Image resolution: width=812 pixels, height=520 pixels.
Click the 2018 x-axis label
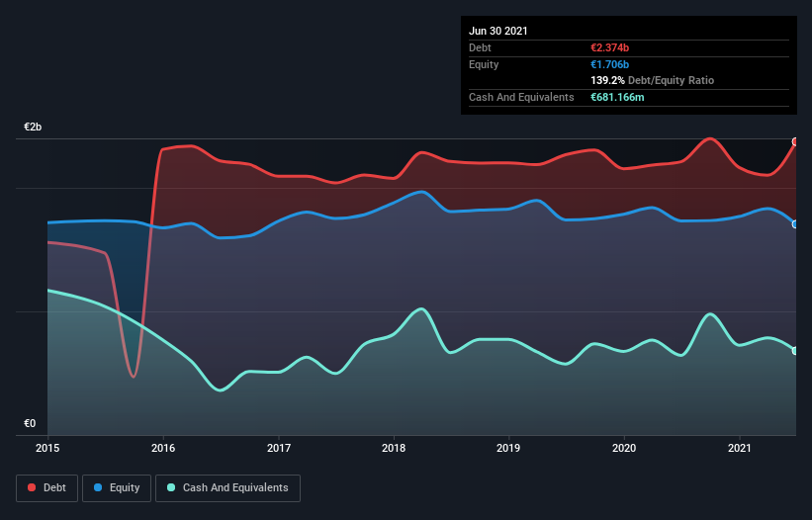click(x=394, y=448)
